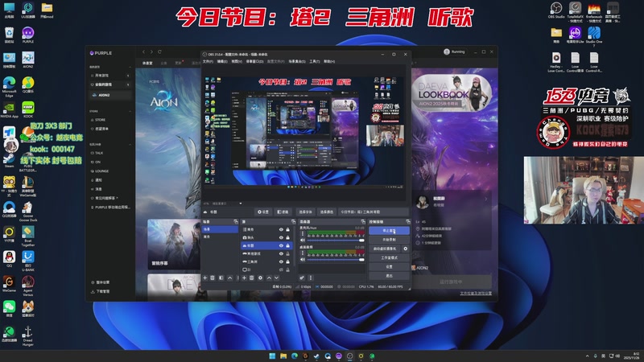
Task: Adjust Desktop Audio volume slider
Action: (x=335, y=259)
